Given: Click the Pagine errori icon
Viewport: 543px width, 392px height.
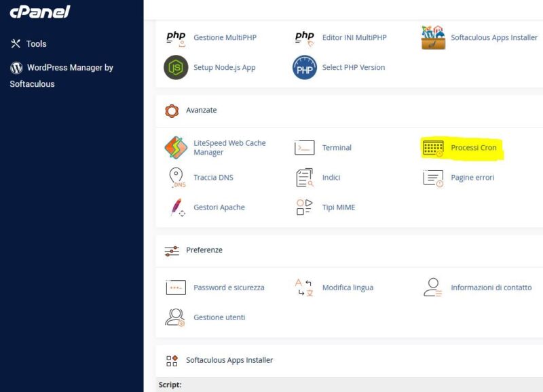Looking at the screenshot, I should [433, 178].
